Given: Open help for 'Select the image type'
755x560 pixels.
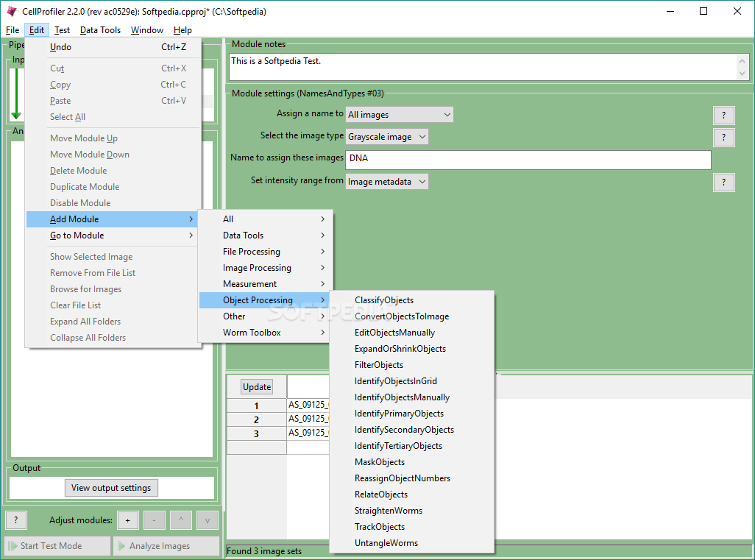Looking at the screenshot, I should coord(723,138).
